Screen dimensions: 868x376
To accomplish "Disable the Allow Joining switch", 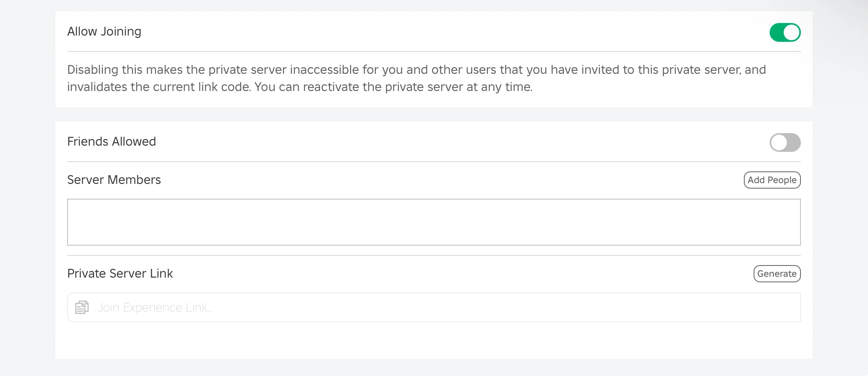I will [x=784, y=32].
